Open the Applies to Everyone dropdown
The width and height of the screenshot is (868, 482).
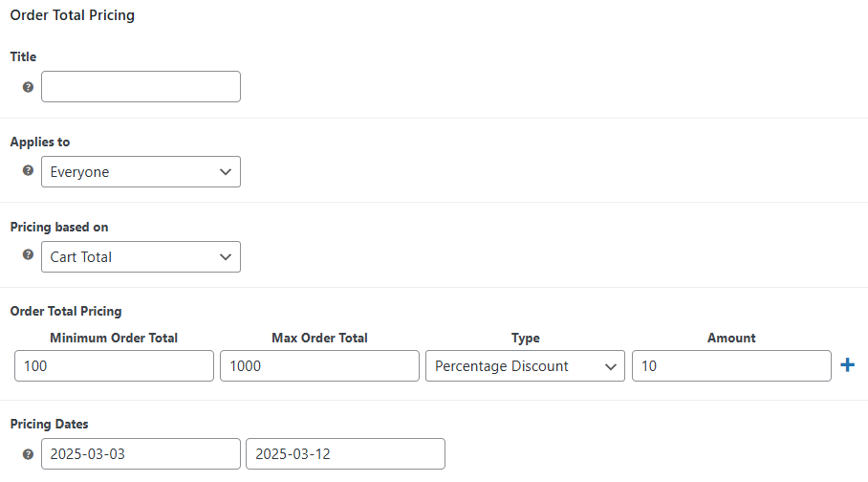tap(141, 172)
